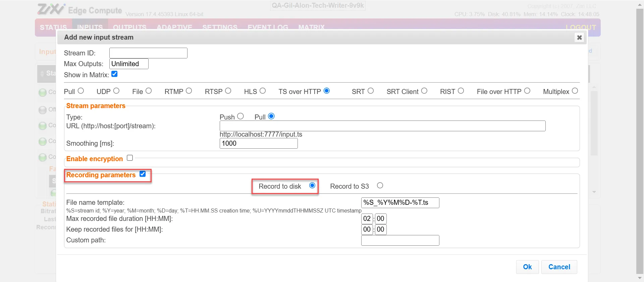Select the Multiplex radio button
The image size is (644, 282).
(x=575, y=91)
